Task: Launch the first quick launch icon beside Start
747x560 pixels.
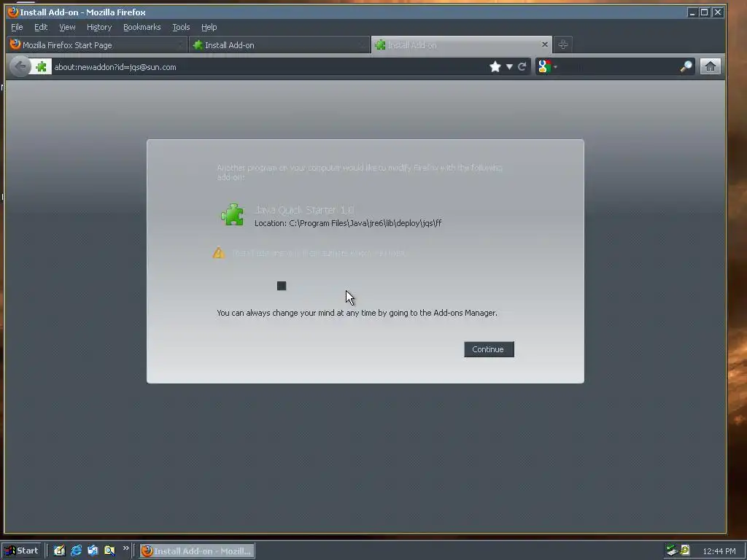Action: click(x=59, y=551)
